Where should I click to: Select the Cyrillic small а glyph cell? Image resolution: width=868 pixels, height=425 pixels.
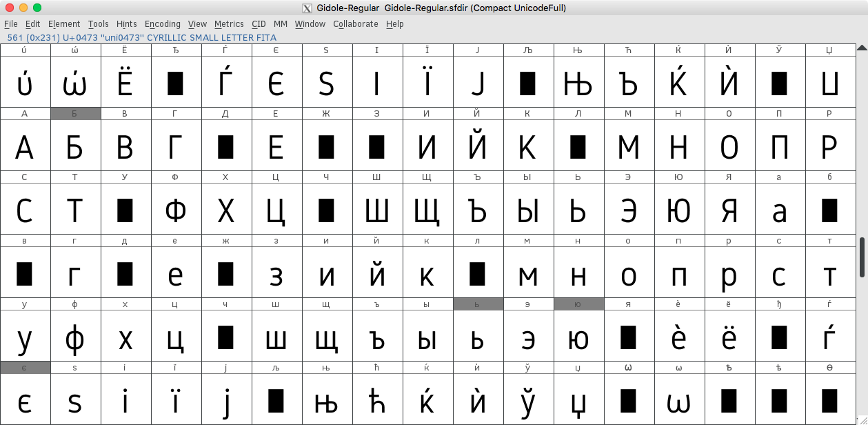780,209
